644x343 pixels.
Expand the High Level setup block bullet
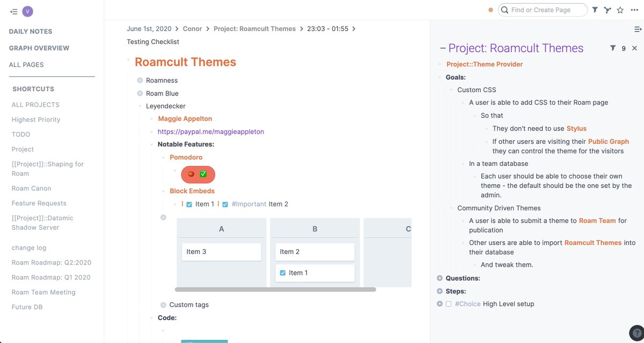click(440, 304)
